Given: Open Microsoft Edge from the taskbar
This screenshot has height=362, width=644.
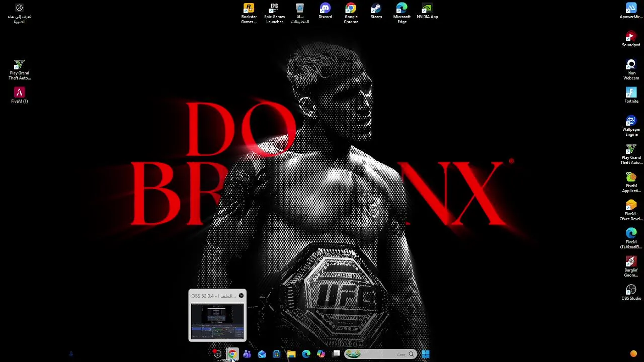Looking at the screenshot, I should coord(306,354).
